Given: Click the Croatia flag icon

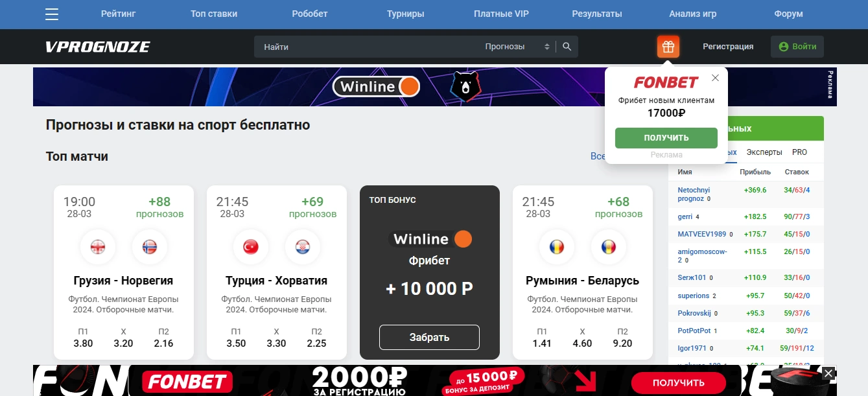Looking at the screenshot, I should 303,247.
